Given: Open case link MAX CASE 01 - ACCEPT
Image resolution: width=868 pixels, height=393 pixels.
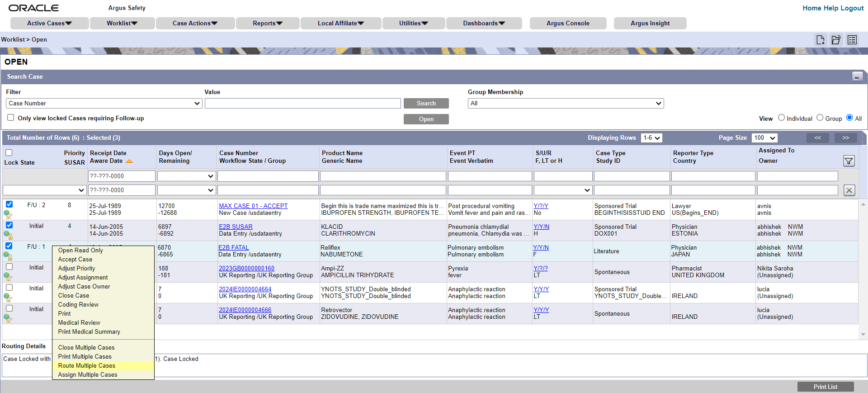Looking at the screenshot, I should coord(253,206).
